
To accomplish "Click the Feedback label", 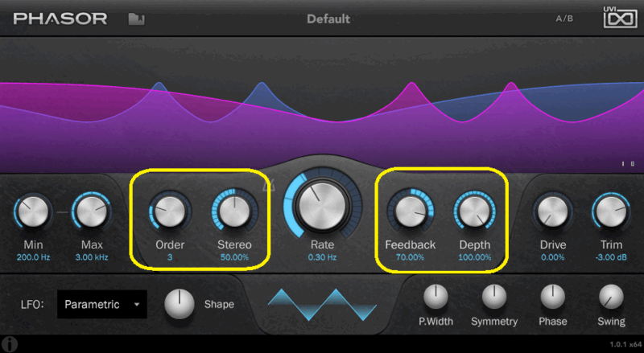I will tap(411, 244).
